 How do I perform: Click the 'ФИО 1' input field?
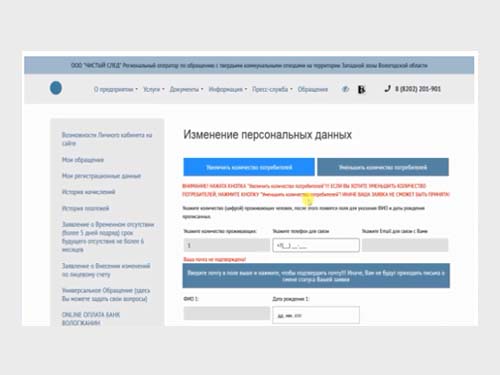point(227,313)
